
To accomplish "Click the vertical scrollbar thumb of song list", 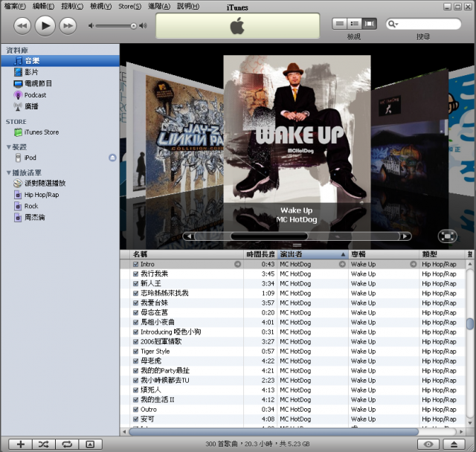I will (x=470, y=323).
